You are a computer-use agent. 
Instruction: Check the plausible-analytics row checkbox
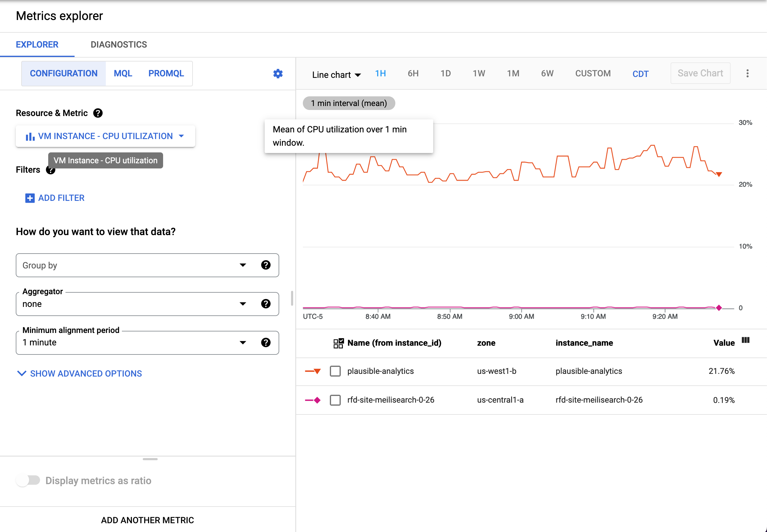pos(335,371)
